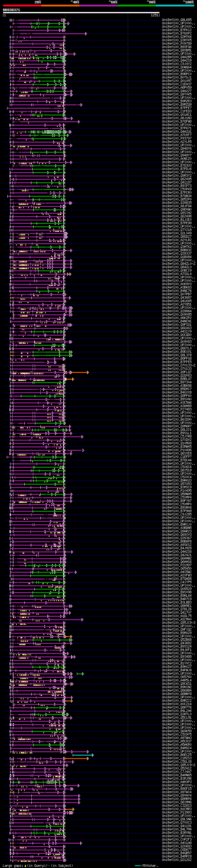Open hit UniRef100_B0TGJ1
The image size is (197, 868).
[177, 78]
